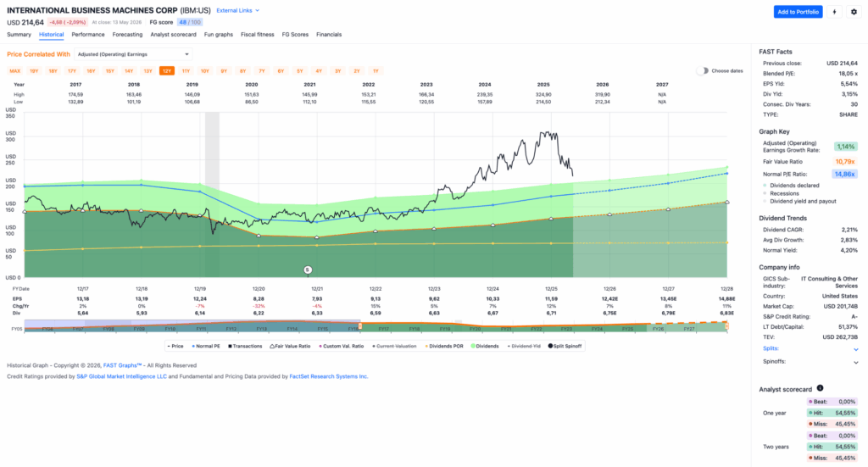Viewport: 868px width, 467px height.
Task: Click FY27 on the timeline navigator
Action: coord(688,329)
